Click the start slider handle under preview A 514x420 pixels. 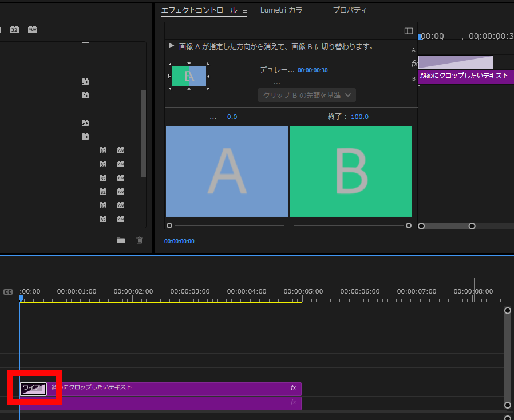click(169, 225)
